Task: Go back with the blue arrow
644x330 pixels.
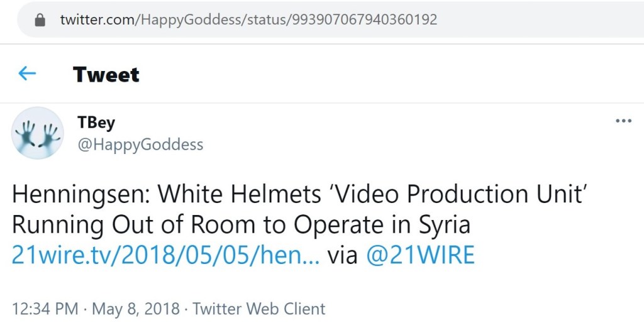Action: [x=27, y=74]
